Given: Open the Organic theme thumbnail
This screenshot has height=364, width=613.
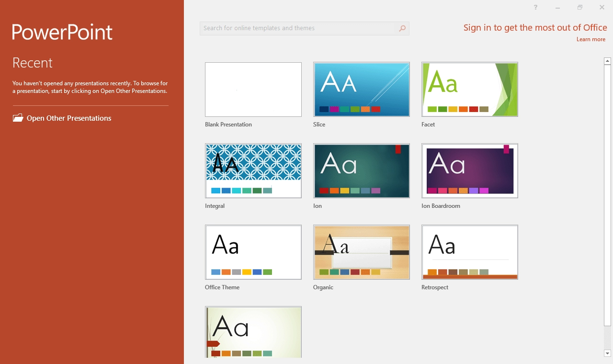Looking at the screenshot, I should pos(362,252).
